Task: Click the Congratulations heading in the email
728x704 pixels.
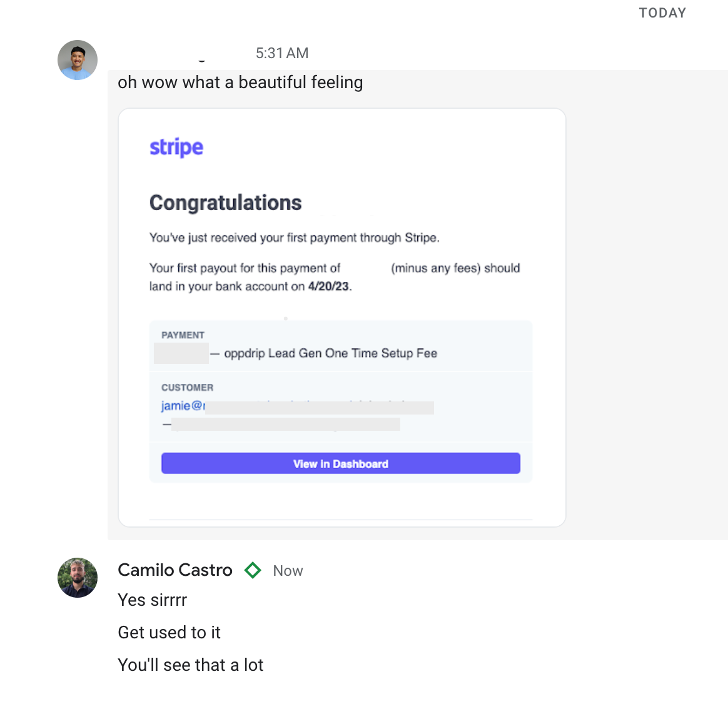Action: [x=226, y=203]
